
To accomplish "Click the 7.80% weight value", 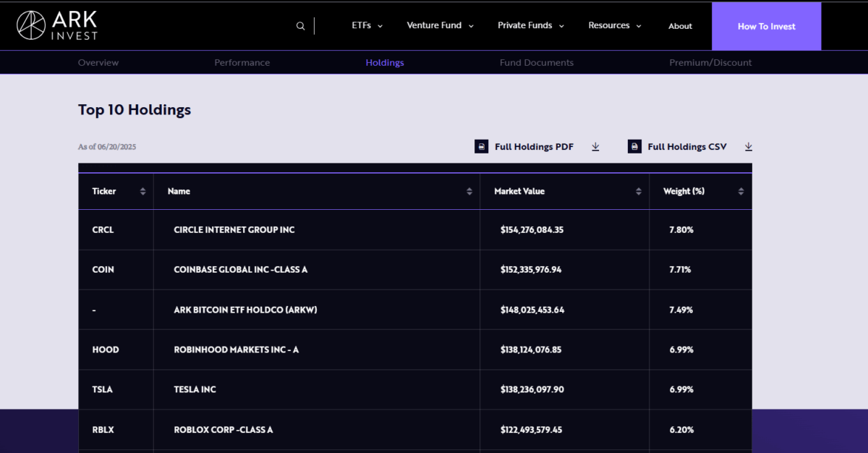I will (681, 230).
